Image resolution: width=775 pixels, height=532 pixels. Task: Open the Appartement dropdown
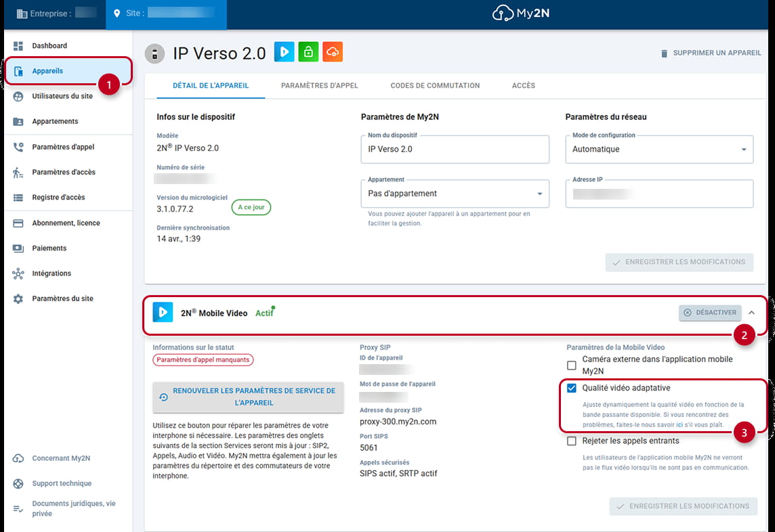455,194
